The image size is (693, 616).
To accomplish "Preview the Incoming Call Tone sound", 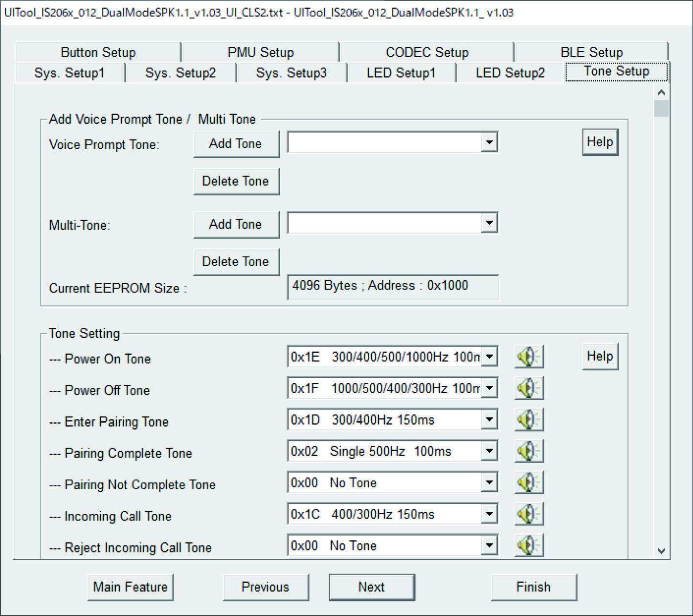I will tap(529, 514).
